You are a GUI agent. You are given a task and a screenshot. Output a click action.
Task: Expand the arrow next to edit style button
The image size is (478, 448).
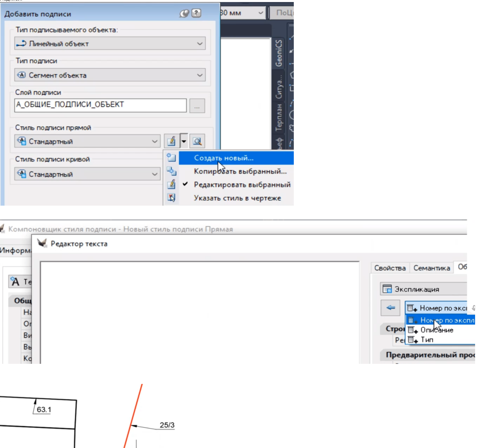184,142
